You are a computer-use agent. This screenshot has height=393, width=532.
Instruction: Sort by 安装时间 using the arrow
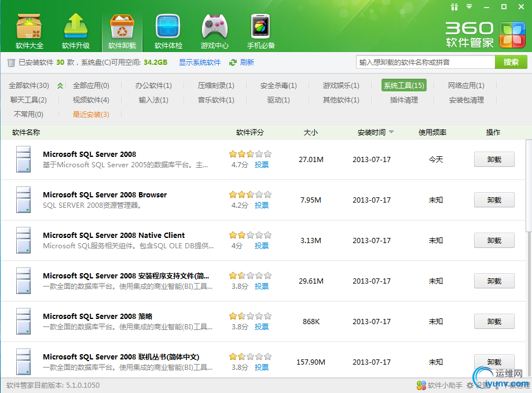pyautogui.click(x=391, y=132)
